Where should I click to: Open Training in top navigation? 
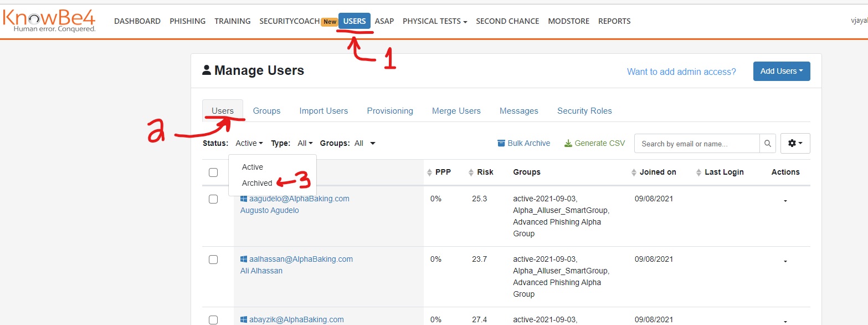coord(233,21)
